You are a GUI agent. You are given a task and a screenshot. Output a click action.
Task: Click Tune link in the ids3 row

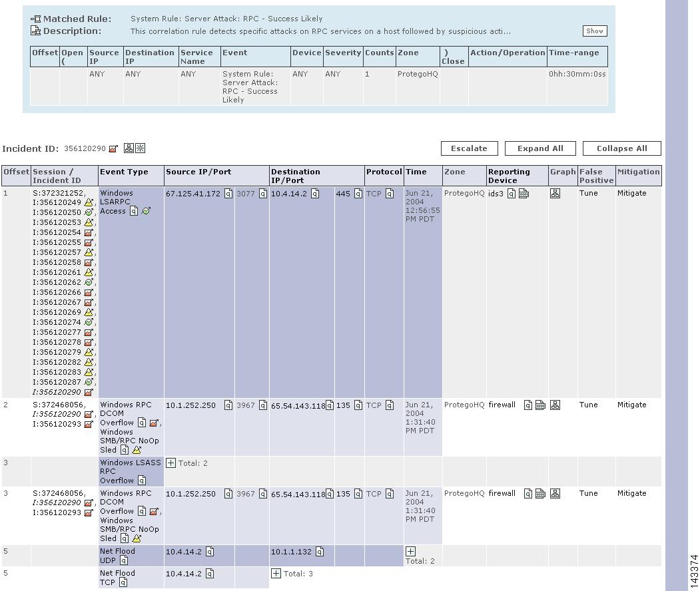pyautogui.click(x=588, y=194)
